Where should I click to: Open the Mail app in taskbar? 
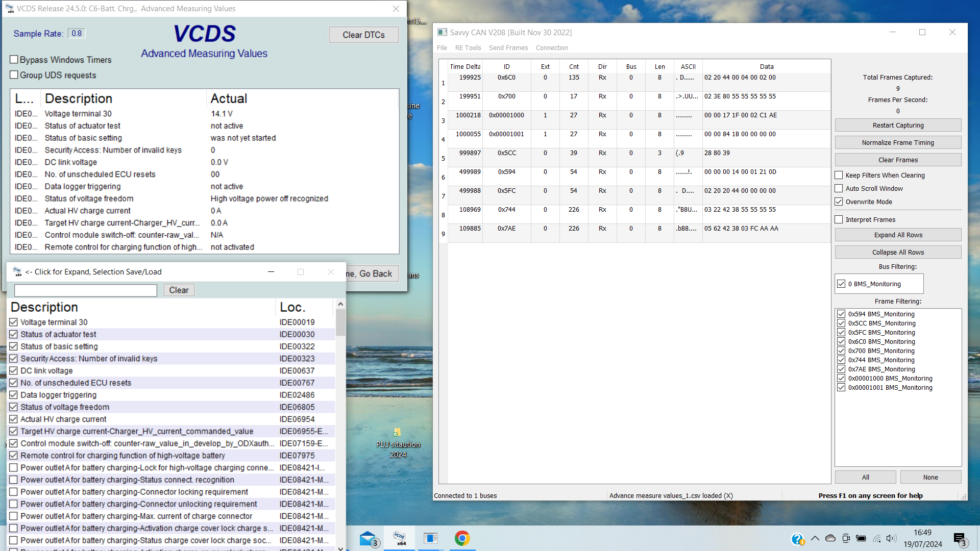click(x=369, y=539)
